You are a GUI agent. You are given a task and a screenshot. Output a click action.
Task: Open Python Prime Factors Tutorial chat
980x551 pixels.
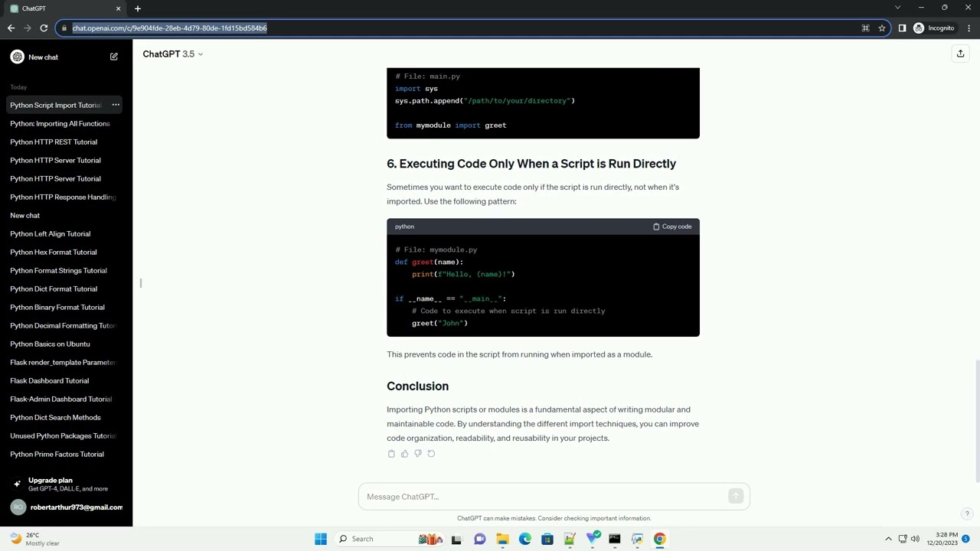coord(57,454)
